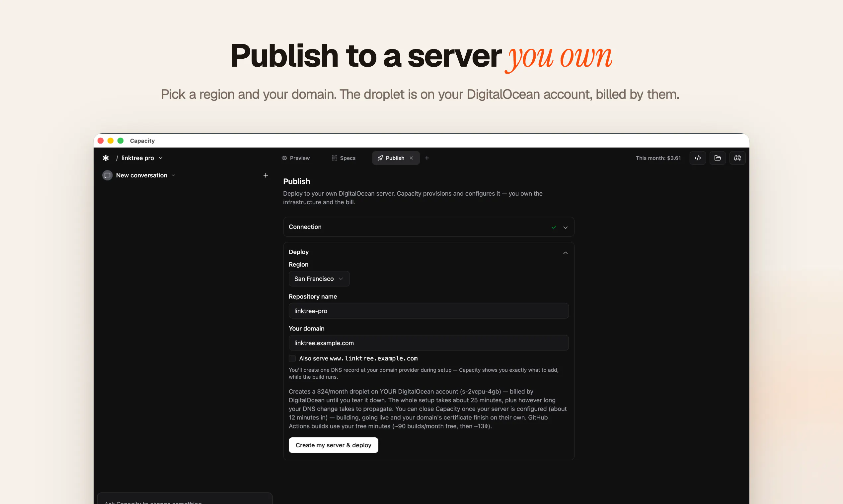Open the New conversation dropdown
Viewport: 843px width, 504px height.
145,175
